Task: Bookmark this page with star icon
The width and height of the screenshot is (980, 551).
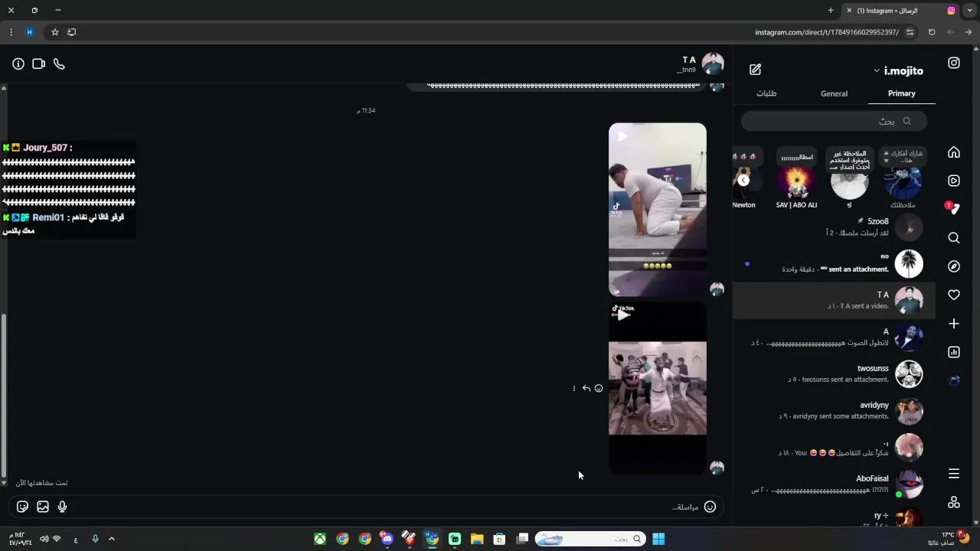Action: (55, 32)
